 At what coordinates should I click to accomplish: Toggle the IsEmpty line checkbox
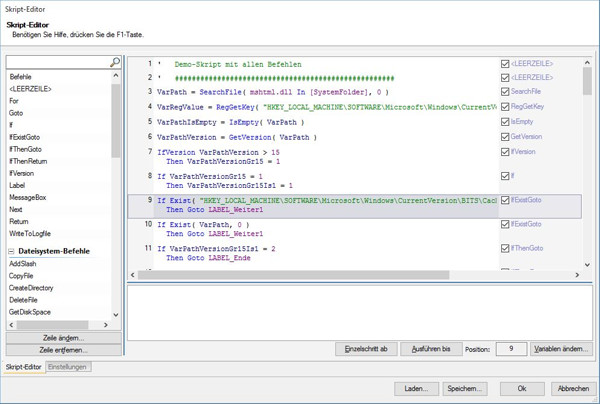coord(505,122)
